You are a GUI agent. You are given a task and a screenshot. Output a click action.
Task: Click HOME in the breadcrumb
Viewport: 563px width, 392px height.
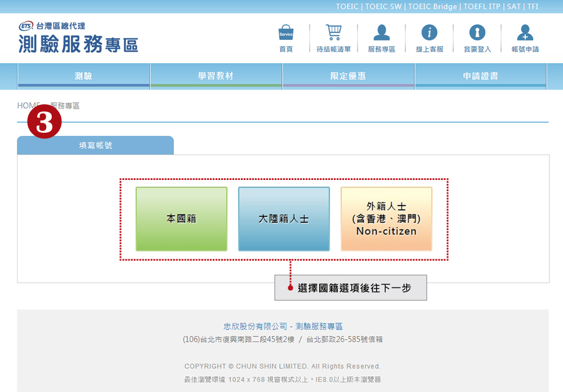28,106
